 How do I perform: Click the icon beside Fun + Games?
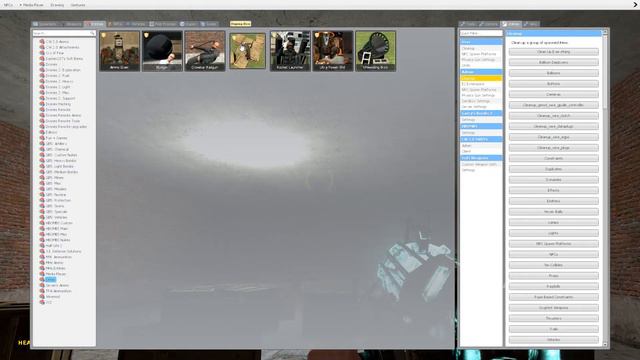coord(42,138)
